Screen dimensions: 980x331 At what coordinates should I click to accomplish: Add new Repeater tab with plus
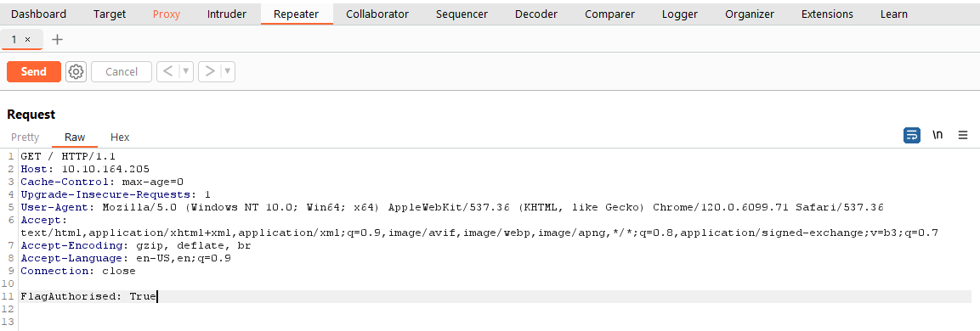click(x=58, y=39)
